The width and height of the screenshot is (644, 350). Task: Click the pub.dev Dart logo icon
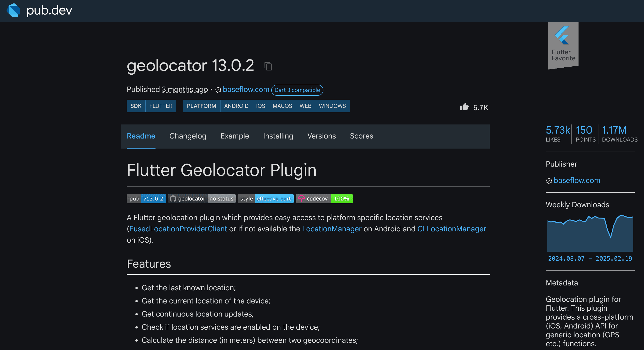point(14,10)
